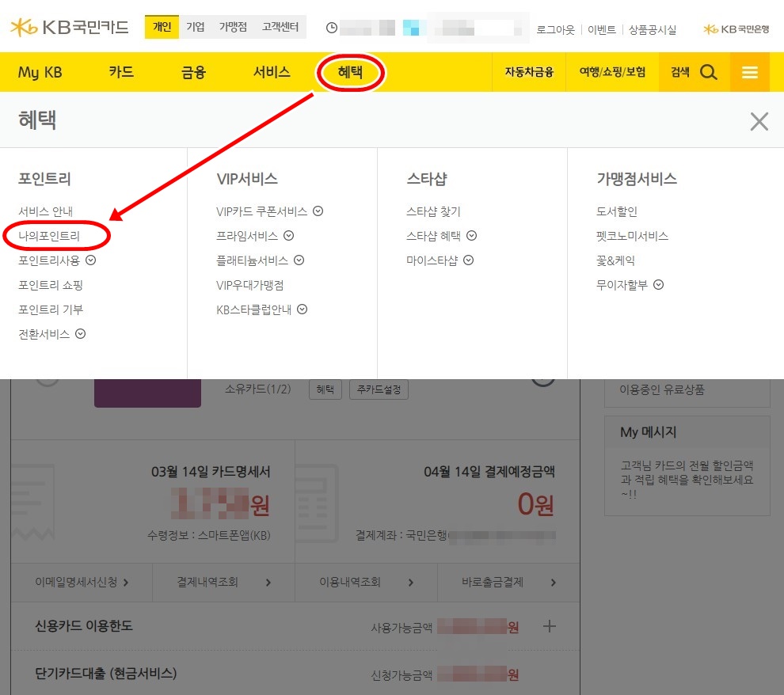
Task: Click the 혜택 button near 소유카드
Action: pos(325,389)
